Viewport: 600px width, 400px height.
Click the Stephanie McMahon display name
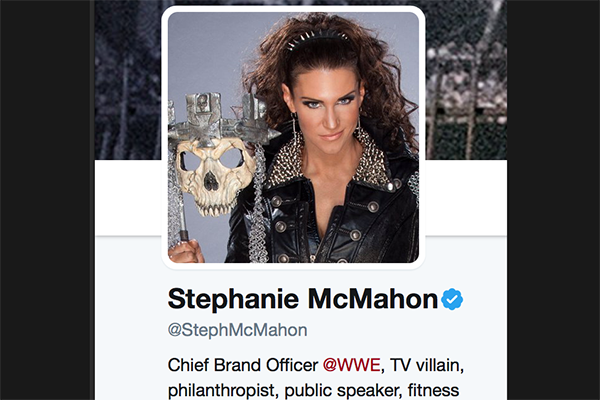click(303, 299)
